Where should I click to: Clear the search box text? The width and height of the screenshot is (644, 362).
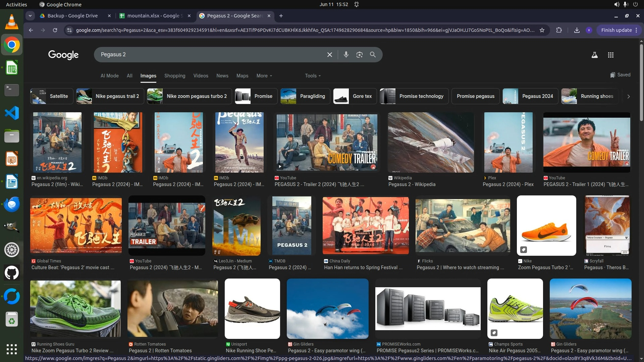click(329, 55)
